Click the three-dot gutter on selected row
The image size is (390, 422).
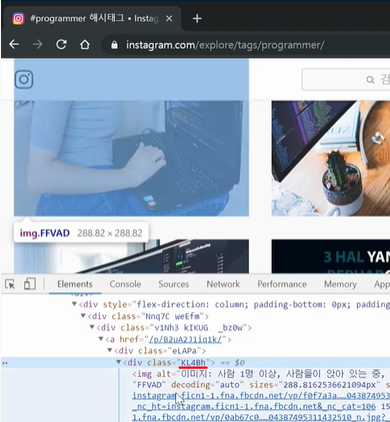[5, 363]
